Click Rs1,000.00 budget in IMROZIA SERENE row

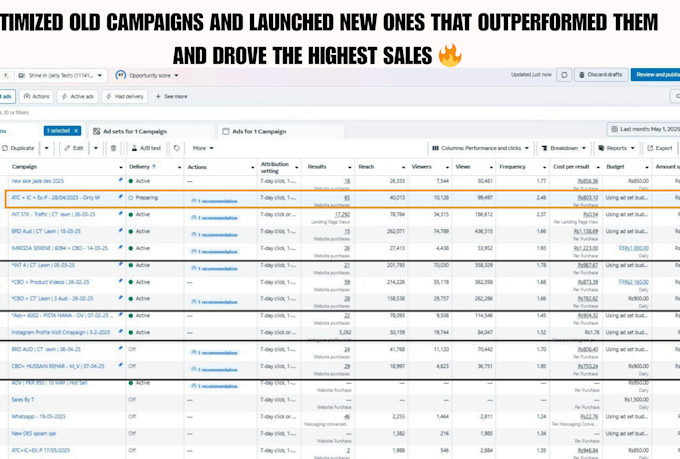tap(634, 248)
